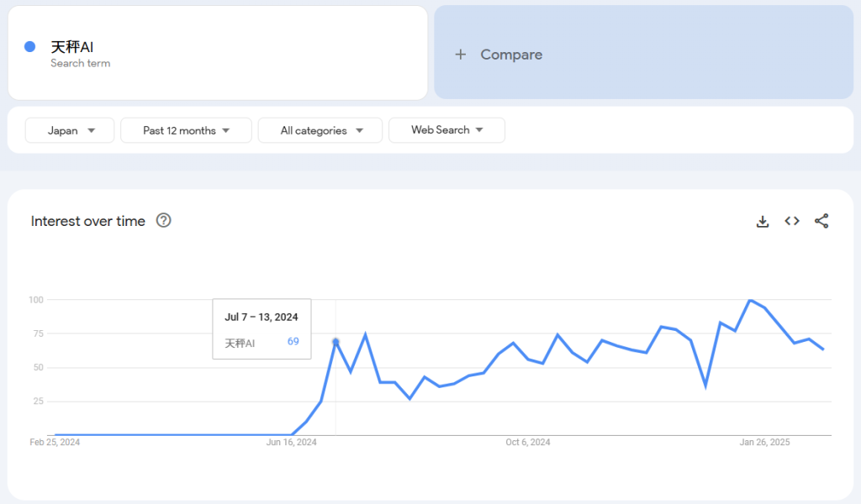This screenshot has height=504, width=861.
Task: Download the Interest over time data
Action: [x=763, y=222]
